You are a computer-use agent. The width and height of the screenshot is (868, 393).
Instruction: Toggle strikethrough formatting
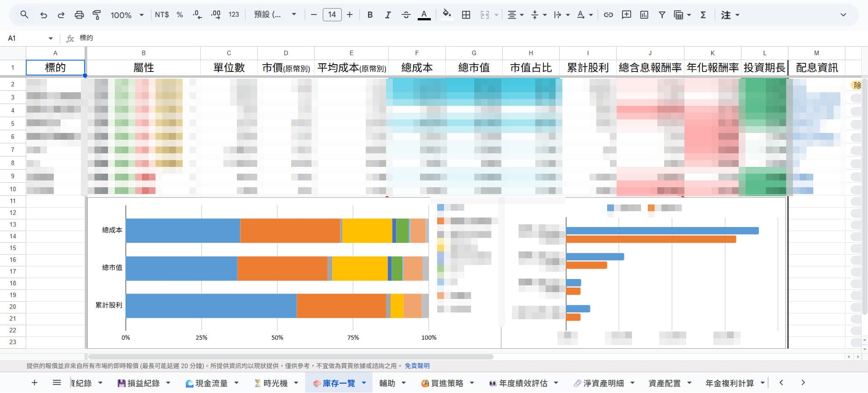pos(406,15)
